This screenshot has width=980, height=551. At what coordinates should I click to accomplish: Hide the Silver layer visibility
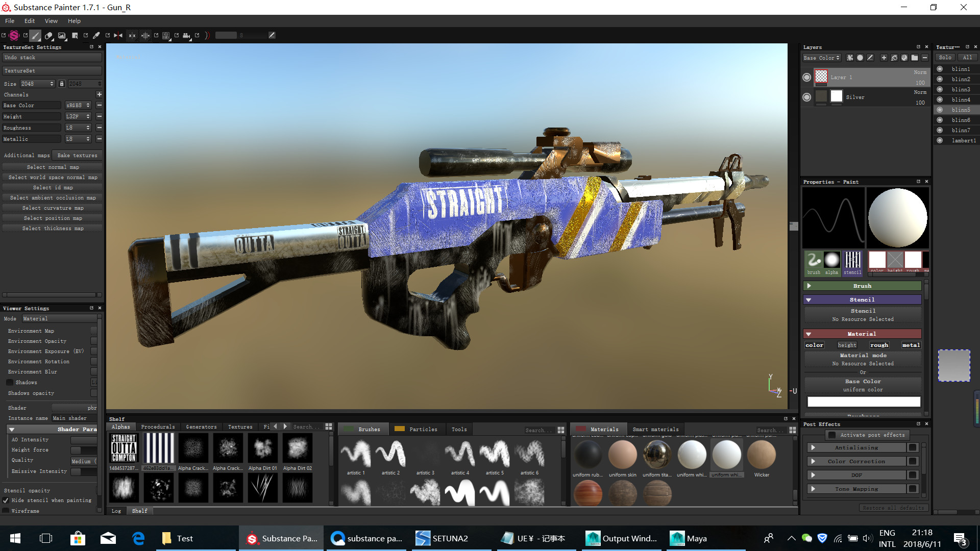point(806,97)
